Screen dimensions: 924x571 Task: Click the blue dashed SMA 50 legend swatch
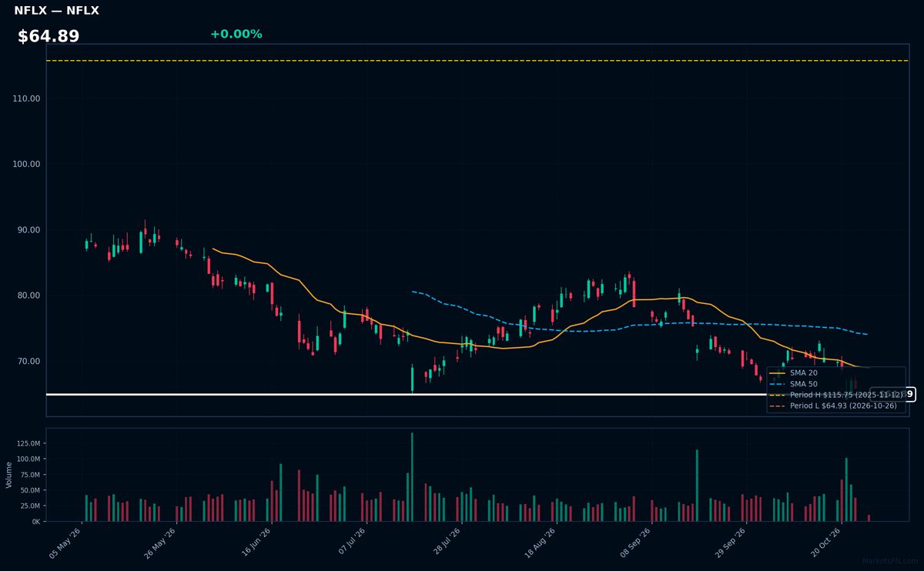click(x=778, y=383)
